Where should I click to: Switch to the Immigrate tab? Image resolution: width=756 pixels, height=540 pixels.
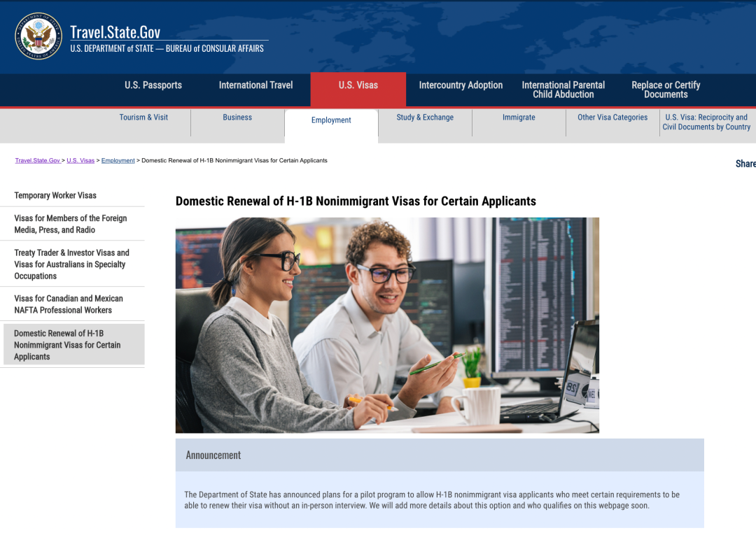point(519,117)
